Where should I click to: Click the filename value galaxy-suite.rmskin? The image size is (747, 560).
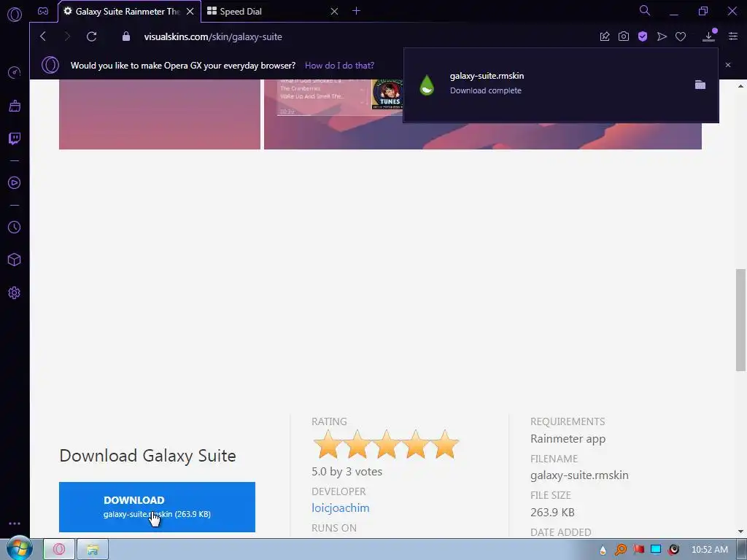[x=579, y=475]
